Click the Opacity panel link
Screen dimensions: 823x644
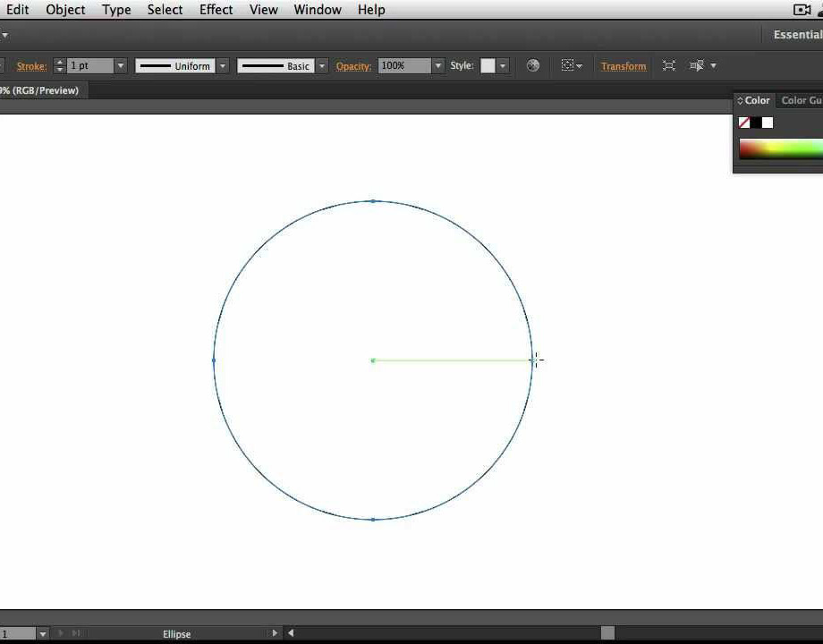pos(353,66)
